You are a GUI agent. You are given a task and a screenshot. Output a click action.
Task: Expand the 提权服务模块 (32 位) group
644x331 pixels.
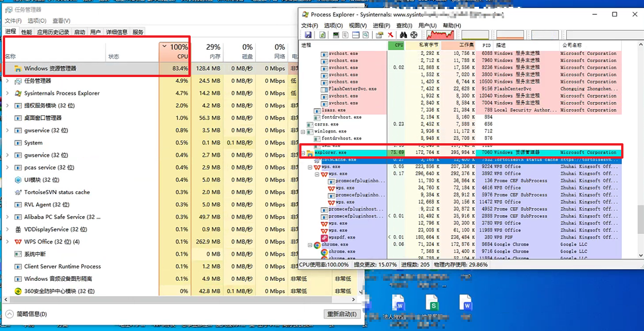[7, 106]
